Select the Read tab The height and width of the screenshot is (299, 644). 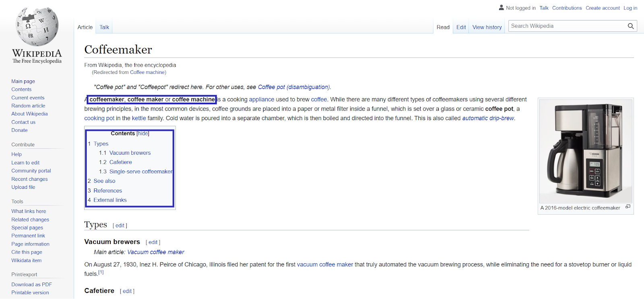[x=443, y=27]
